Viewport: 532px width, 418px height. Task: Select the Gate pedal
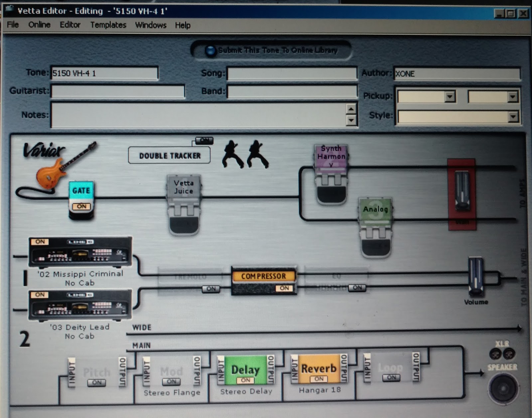81,200
